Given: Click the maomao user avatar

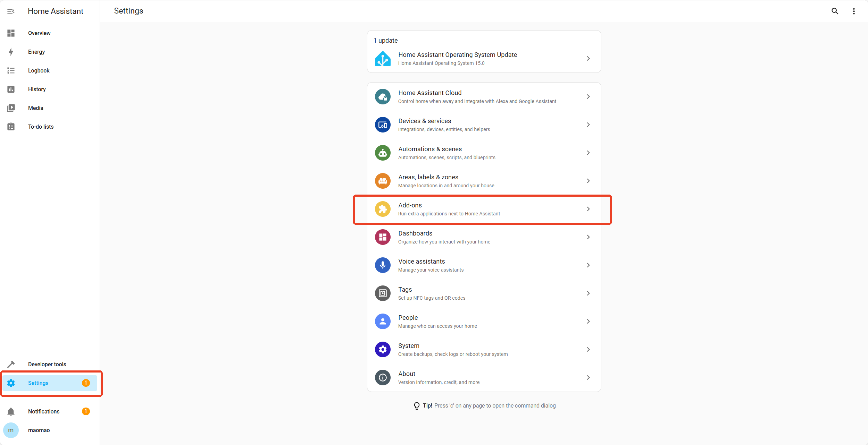Looking at the screenshot, I should [x=11, y=430].
